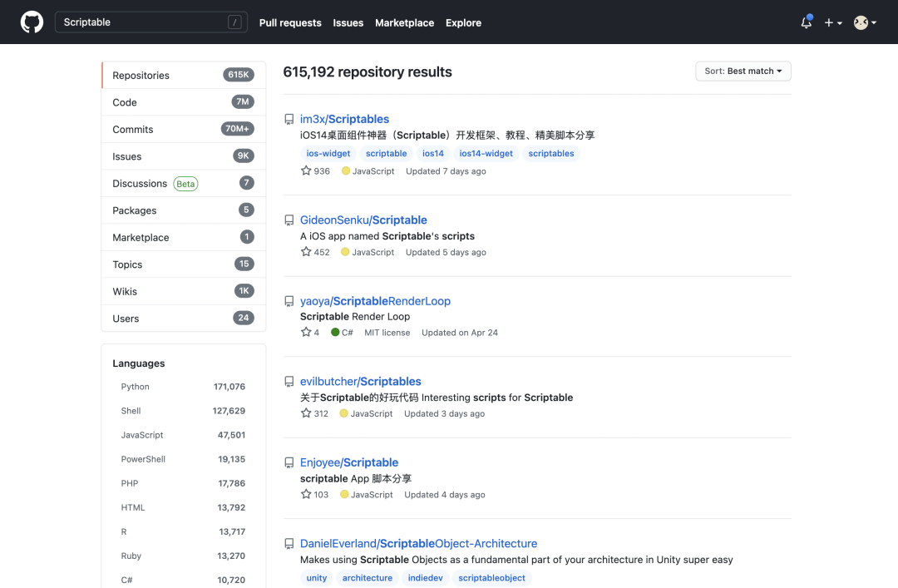Screen dimensions: 898x588
Task: Click star icon for GideonSenku/Scriptable
Action: click(x=305, y=252)
